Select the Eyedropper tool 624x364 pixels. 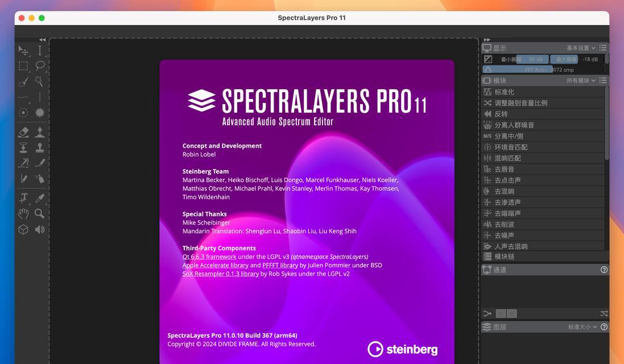click(39, 198)
